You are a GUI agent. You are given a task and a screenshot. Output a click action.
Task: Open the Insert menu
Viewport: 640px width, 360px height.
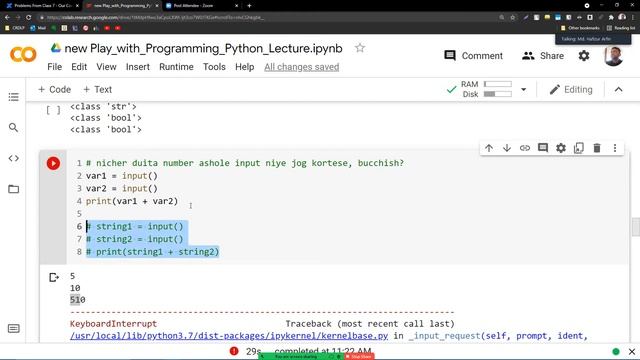[138, 67]
